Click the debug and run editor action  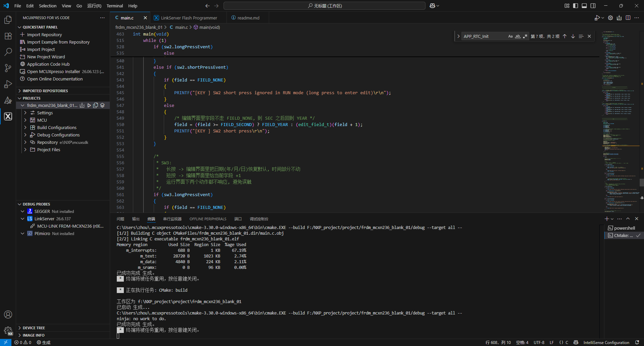597,18
